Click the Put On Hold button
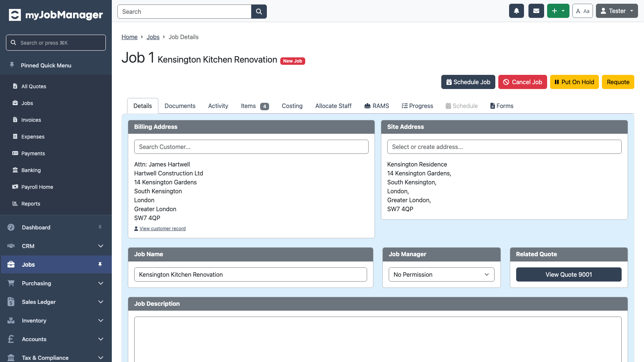This screenshot has height=362, width=644. (574, 82)
